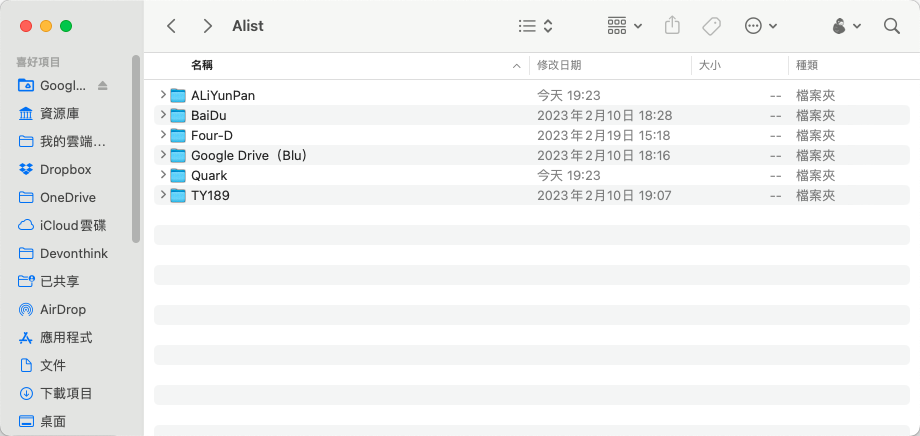Open AirDrop in the sidebar
Image resolution: width=920 pixels, height=436 pixels.
[64, 310]
